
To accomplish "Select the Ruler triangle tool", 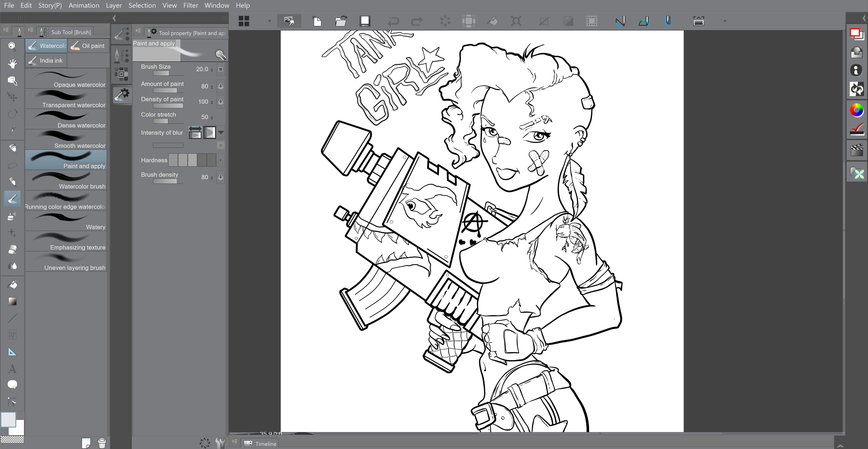I will pos(12,352).
